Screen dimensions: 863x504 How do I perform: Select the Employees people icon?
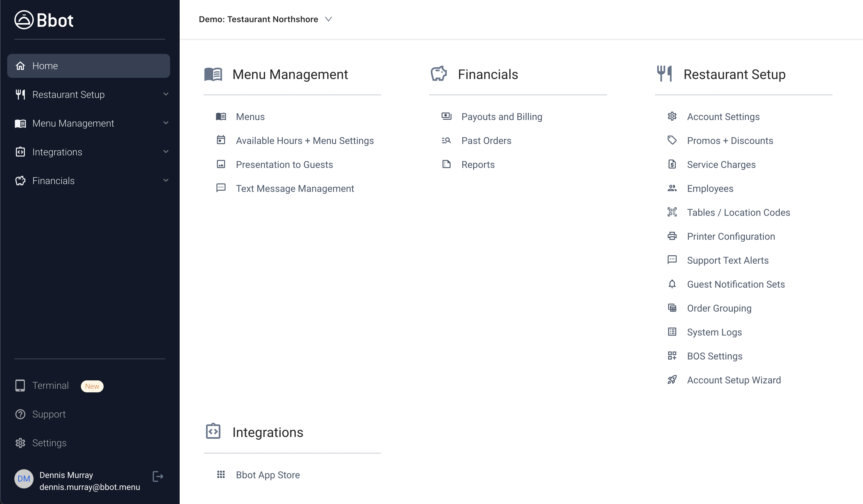(672, 188)
